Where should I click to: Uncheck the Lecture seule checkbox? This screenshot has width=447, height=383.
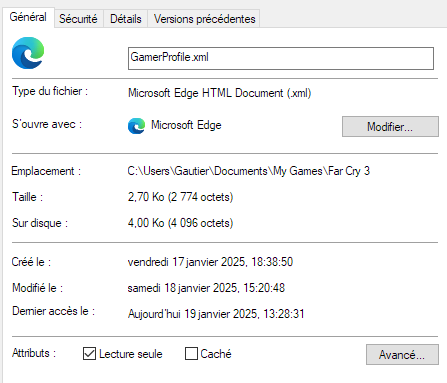point(89,354)
